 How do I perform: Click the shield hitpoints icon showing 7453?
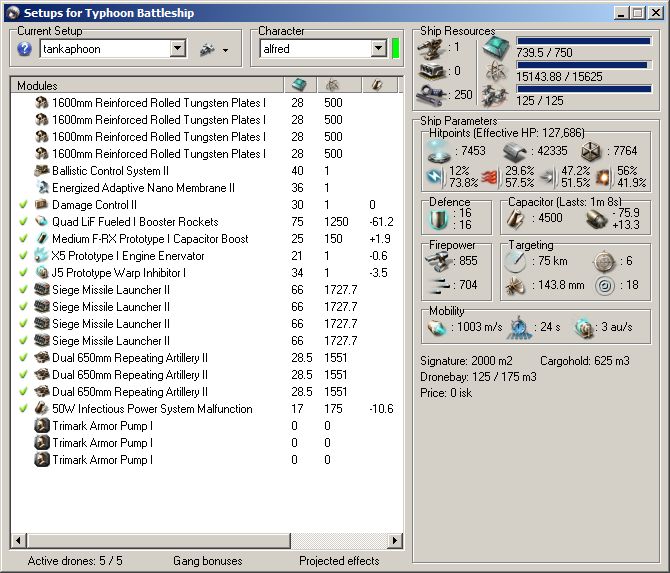[440, 149]
